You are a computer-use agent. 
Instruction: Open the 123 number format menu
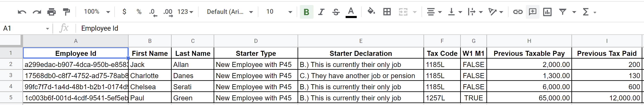point(185,12)
